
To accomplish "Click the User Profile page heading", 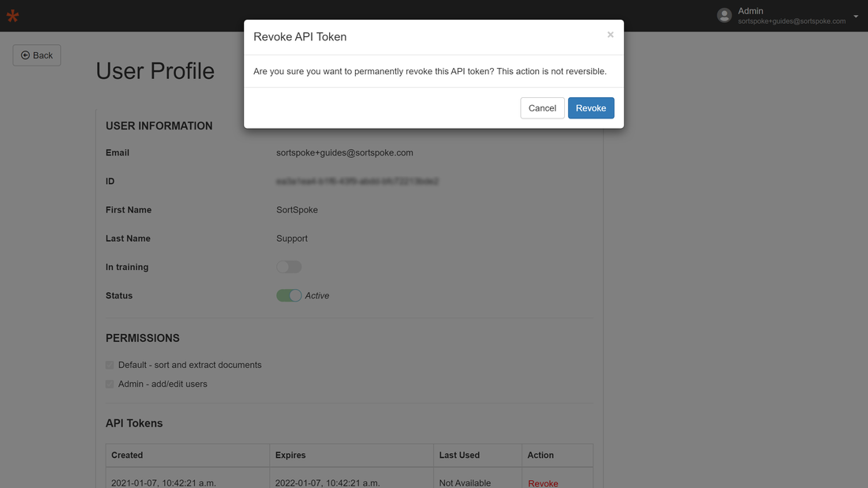I will pos(155,71).
